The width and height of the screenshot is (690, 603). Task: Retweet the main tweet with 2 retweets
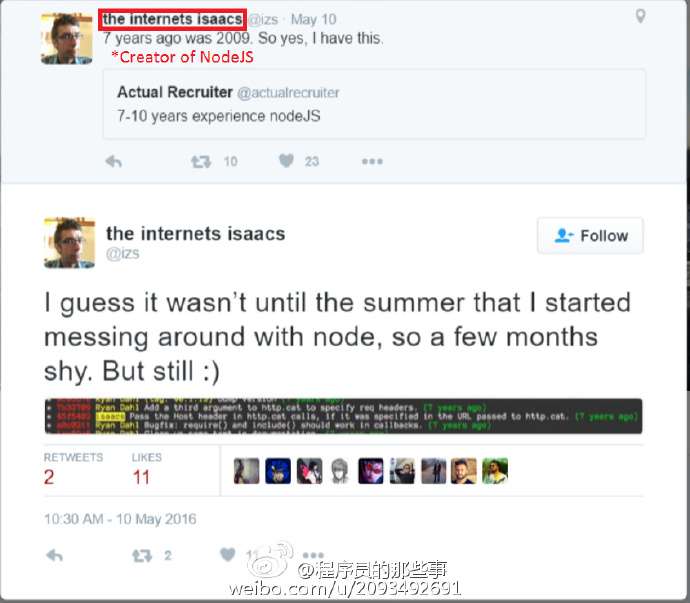[x=142, y=556]
